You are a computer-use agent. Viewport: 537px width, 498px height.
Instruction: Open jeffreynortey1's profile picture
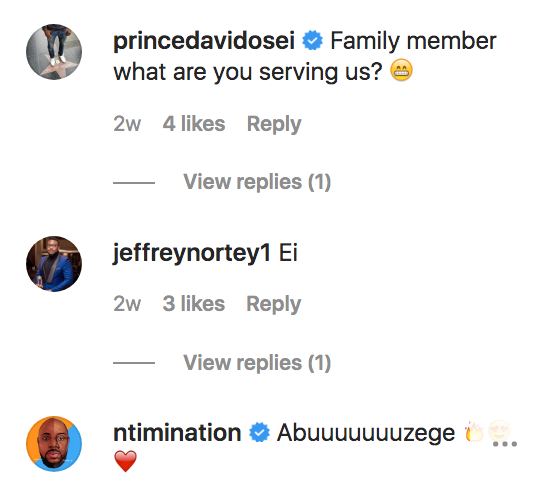point(54,264)
